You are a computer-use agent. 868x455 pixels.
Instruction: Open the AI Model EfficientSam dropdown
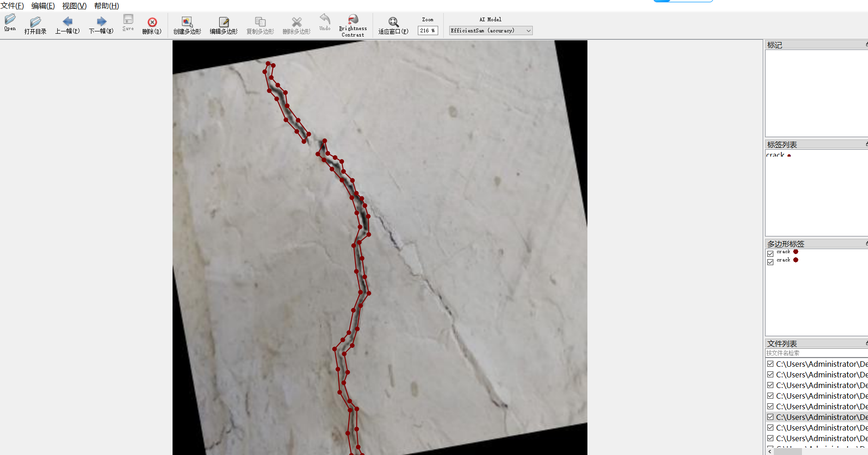(x=491, y=30)
